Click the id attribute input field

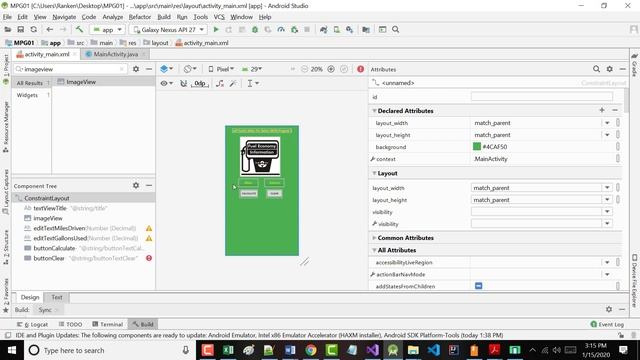(542, 97)
